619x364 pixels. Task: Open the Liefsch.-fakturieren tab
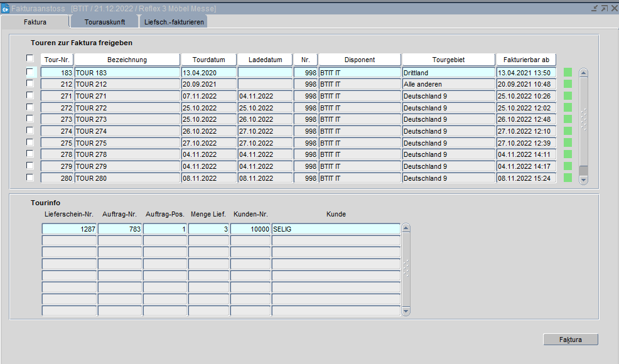(x=173, y=22)
